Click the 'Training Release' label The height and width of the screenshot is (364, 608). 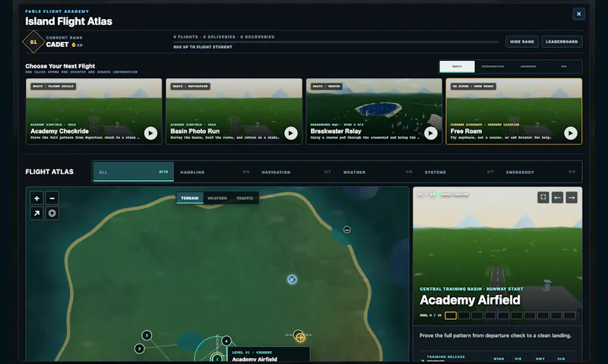[x=445, y=356]
